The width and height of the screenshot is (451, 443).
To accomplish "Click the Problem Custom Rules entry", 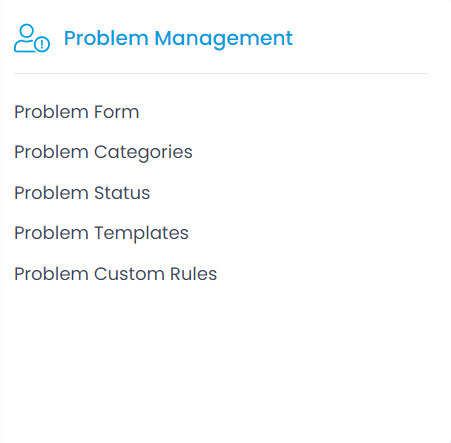I will [116, 274].
